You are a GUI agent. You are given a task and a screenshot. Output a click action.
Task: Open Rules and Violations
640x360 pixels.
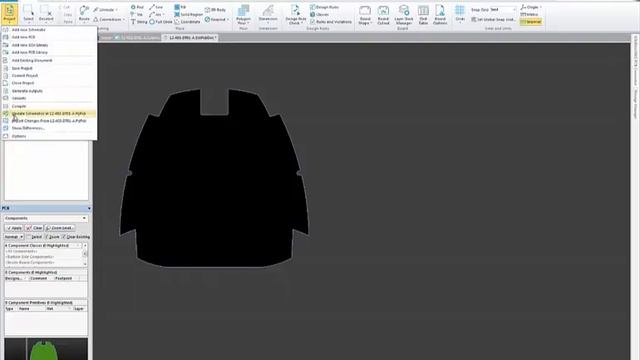coord(331,22)
